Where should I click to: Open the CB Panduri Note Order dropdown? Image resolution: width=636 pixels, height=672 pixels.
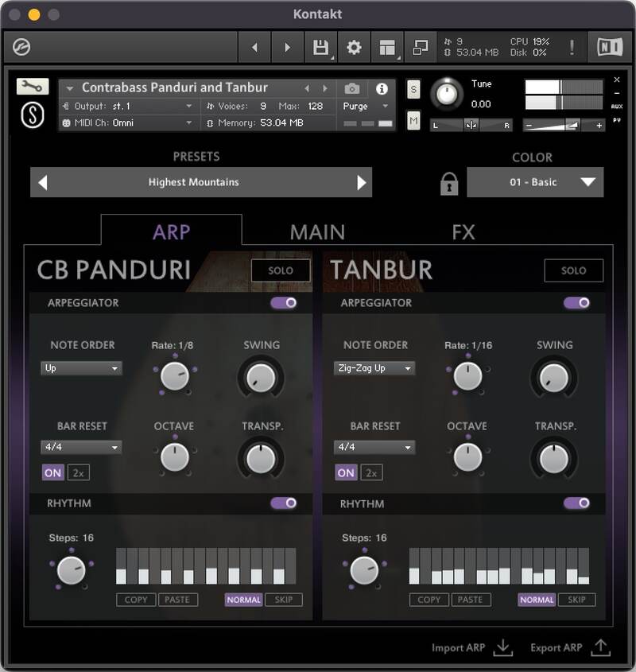82,368
